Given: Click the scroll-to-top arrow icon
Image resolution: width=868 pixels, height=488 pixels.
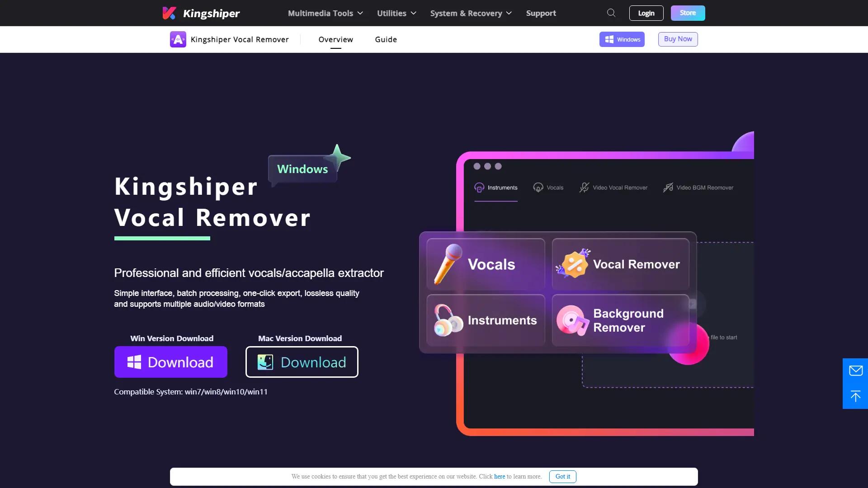Looking at the screenshot, I should click(x=855, y=396).
